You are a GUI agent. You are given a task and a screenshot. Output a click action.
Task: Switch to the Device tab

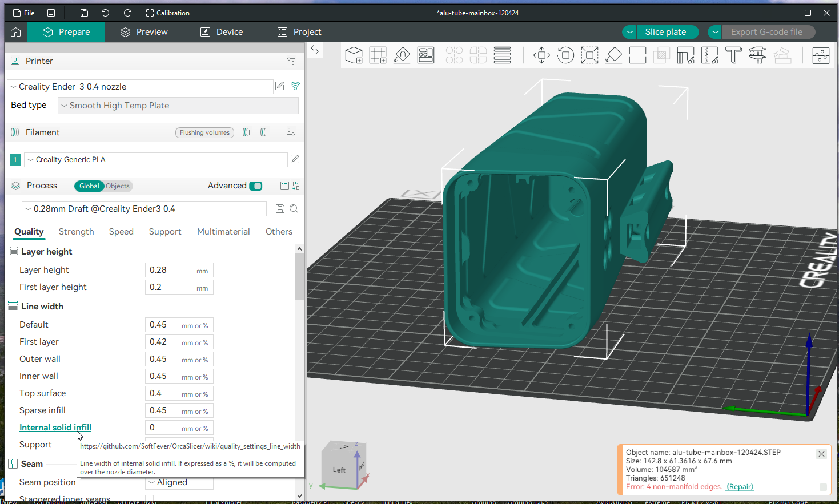(222, 32)
